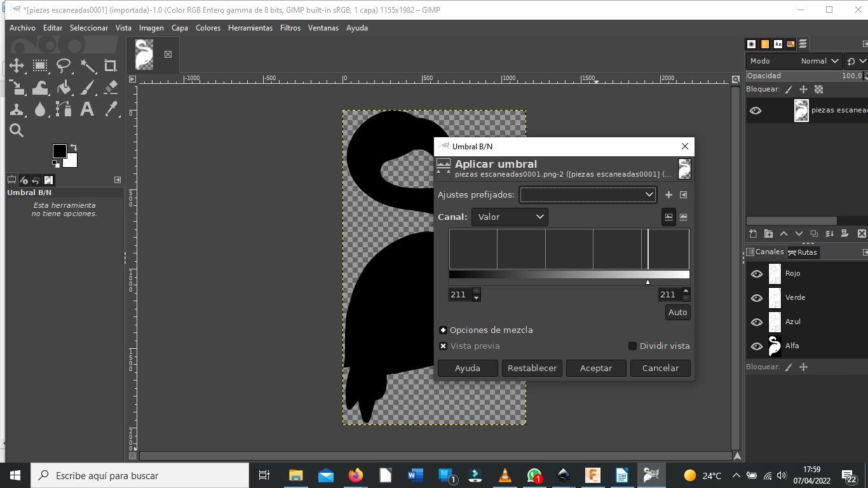Hide the Alfa channel
Screen dimensions: 868x488
[756, 346]
